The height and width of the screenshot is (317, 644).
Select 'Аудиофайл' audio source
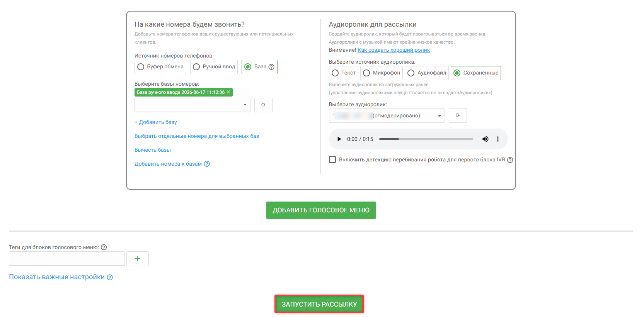coord(427,73)
